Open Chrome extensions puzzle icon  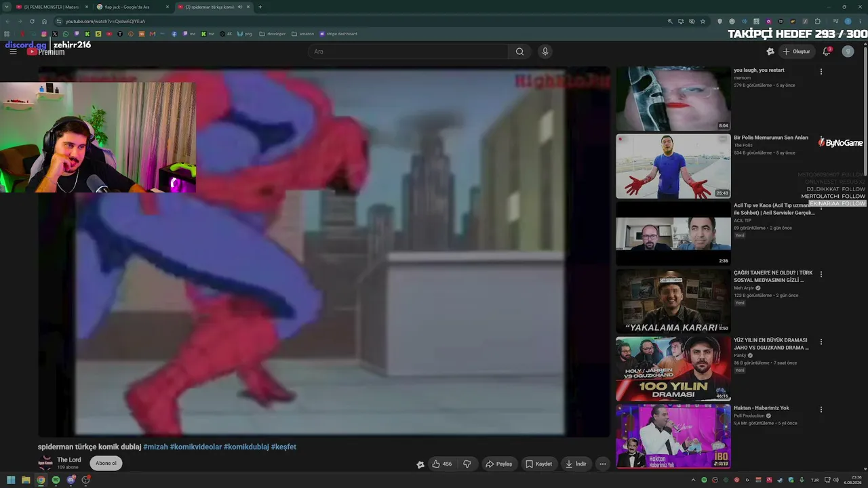point(818,21)
